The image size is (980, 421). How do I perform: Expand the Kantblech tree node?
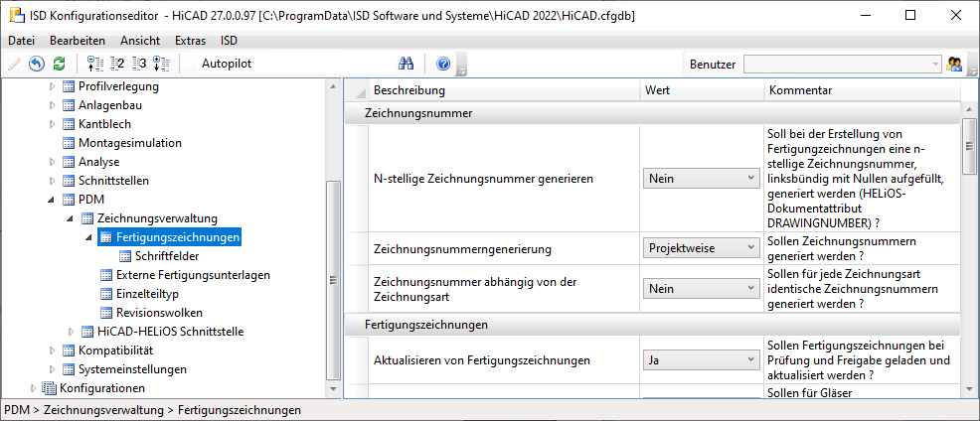[53, 124]
